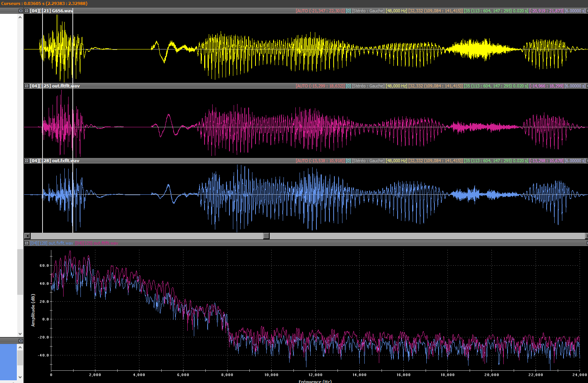Image resolution: width=588 pixels, height=383 pixels.
Task: Click the horizontal scrollbar thumb under waveforms
Action: 266,236
